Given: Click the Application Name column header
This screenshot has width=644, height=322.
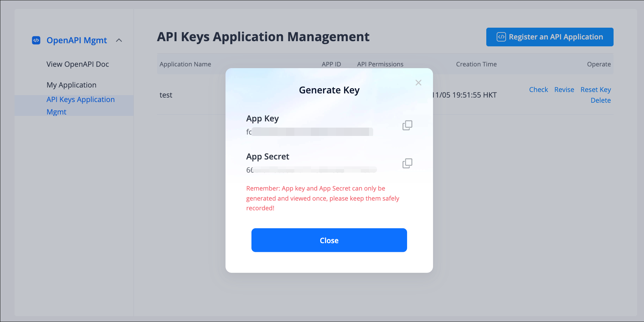Looking at the screenshot, I should click(185, 64).
